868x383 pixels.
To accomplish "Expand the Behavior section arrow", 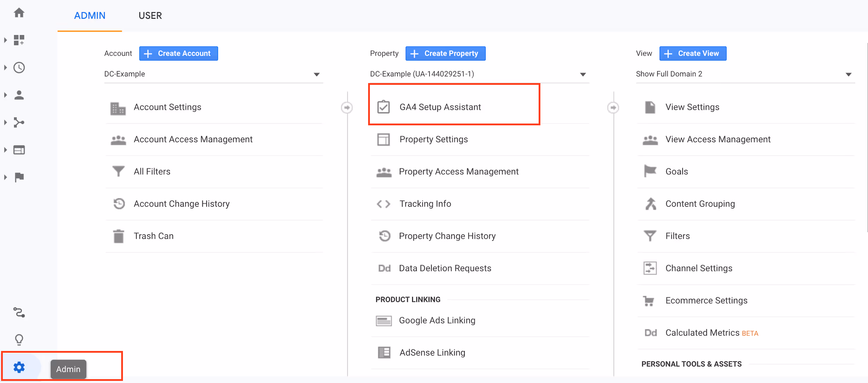I will click(x=5, y=150).
